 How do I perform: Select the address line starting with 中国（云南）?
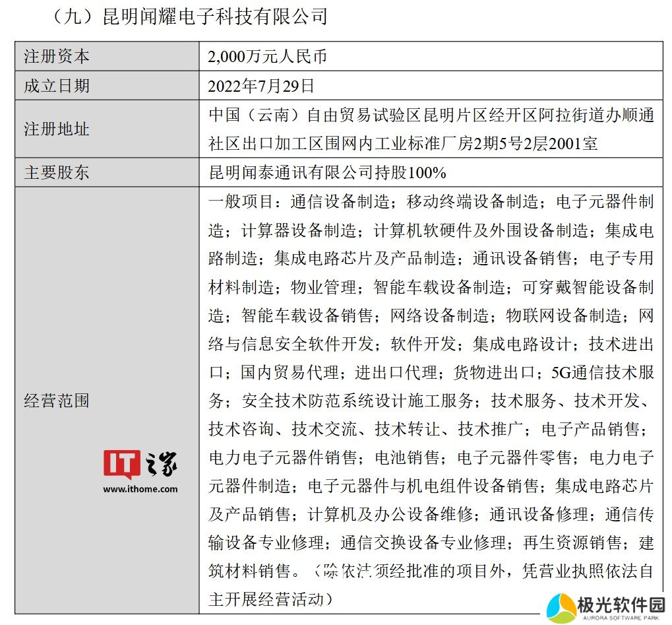[x=431, y=116]
